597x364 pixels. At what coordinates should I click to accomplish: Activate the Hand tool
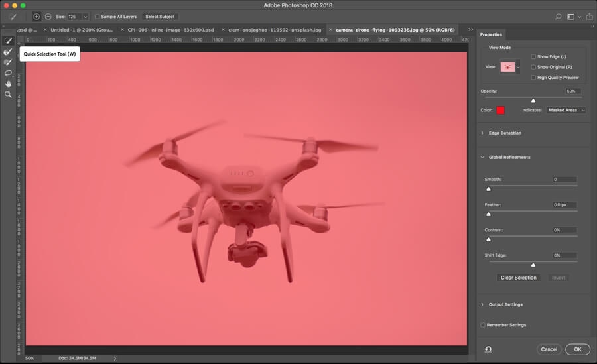(9, 84)
